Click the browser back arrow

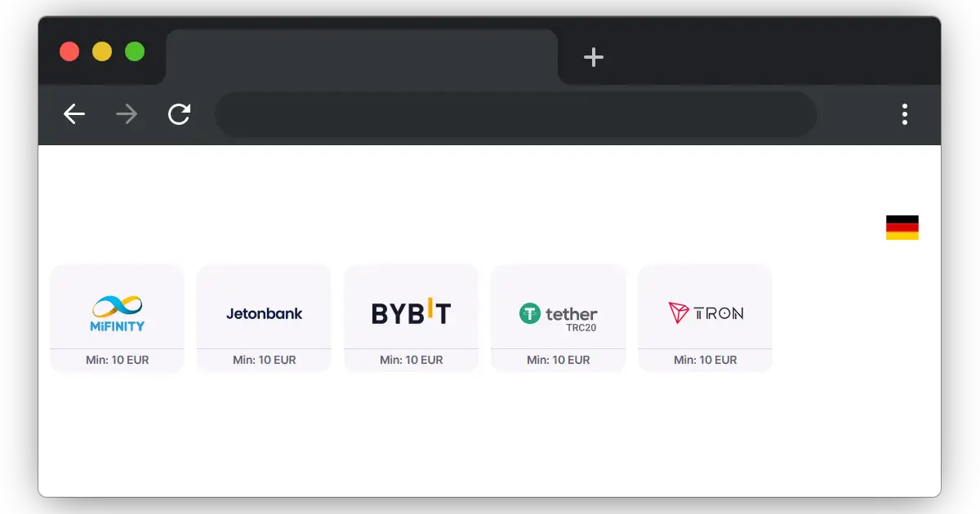(x=74, y=114)
